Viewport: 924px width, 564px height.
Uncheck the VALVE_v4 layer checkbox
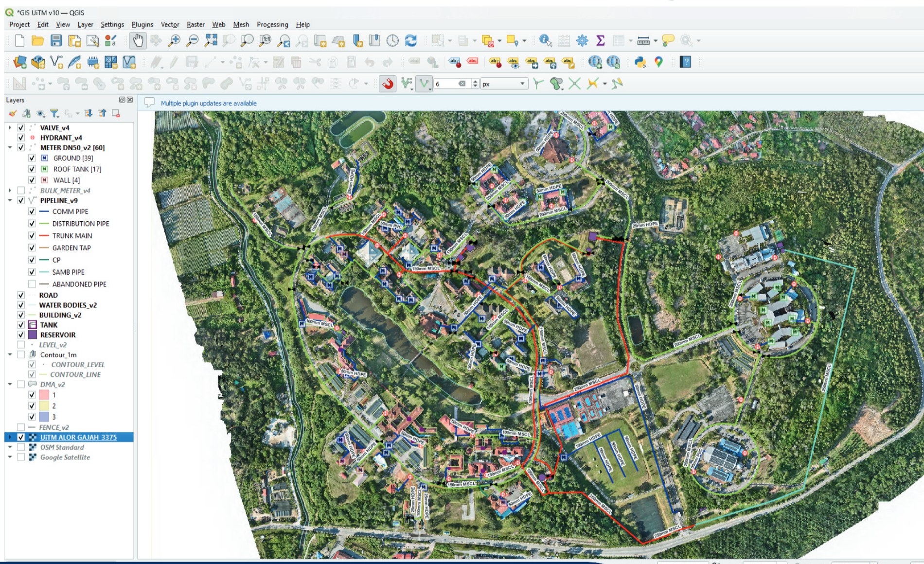click(x=21, y=128)
